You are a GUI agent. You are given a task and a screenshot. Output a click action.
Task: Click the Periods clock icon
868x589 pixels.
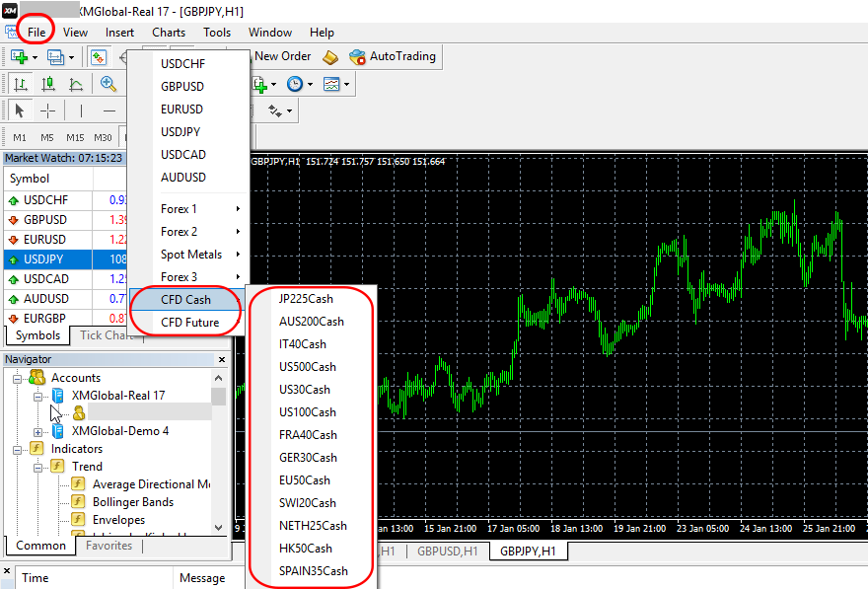click(x=295, y=84)
